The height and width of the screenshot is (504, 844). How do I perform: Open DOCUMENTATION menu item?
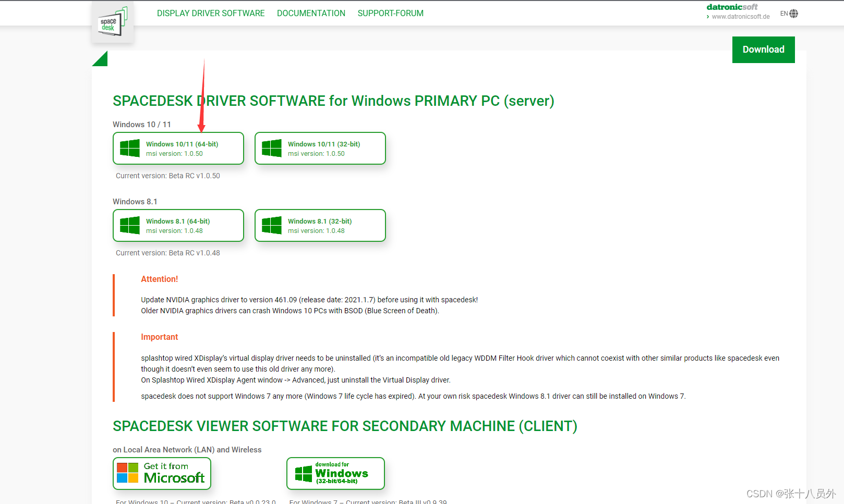point(311,13)
